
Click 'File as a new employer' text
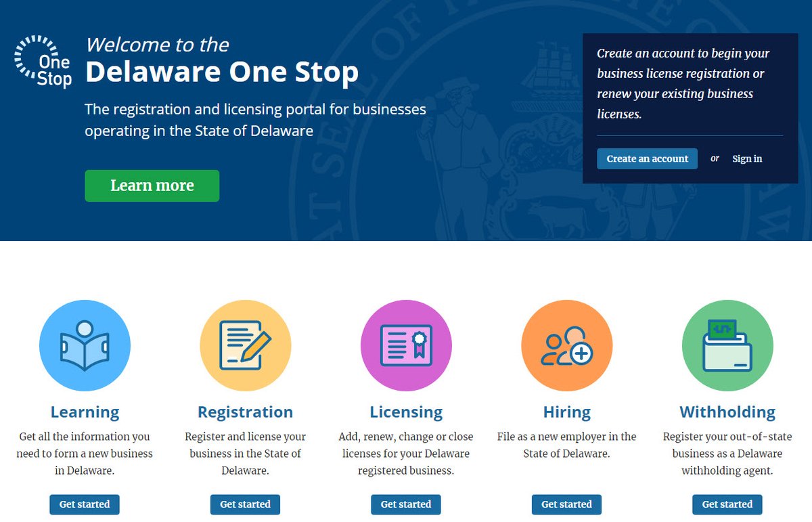click(567, 445)
